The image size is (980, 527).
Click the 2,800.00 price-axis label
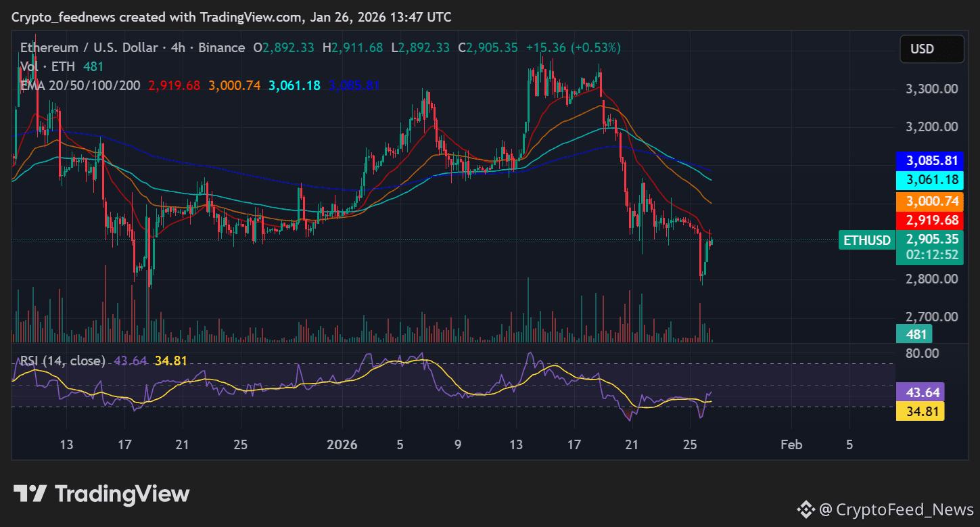point(932,279)
